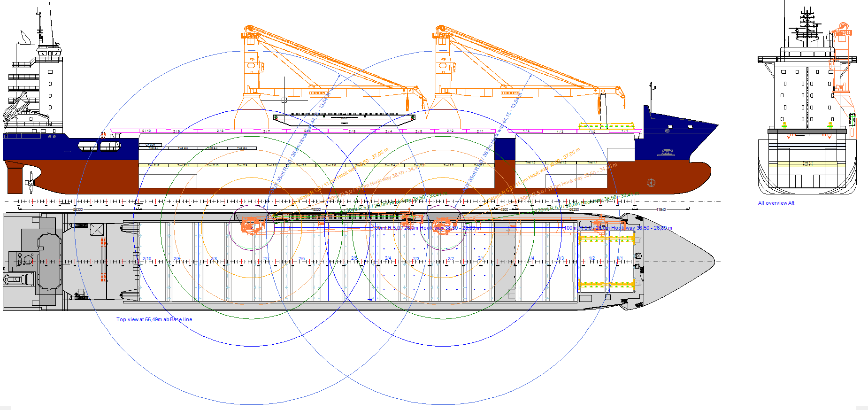Select tween deck panel Twd 2.6
The height and width of the screenshot is (410, 868).
(331, 165)
